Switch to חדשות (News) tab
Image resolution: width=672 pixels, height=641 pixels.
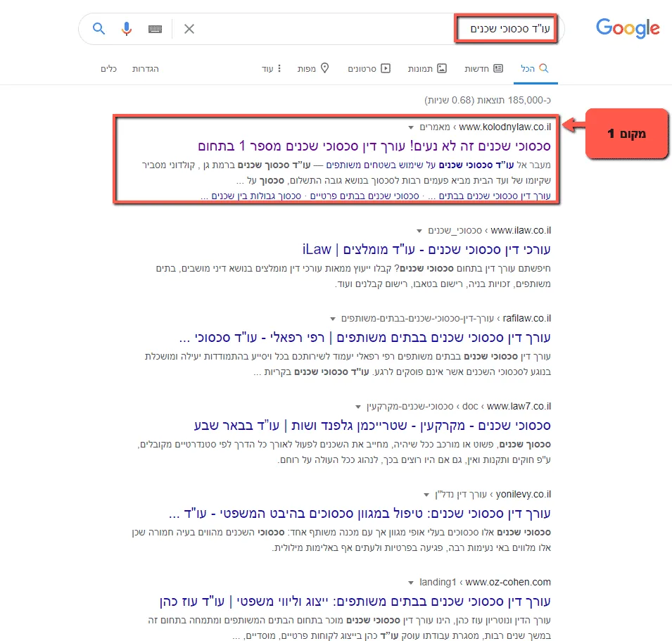point(484,68)
